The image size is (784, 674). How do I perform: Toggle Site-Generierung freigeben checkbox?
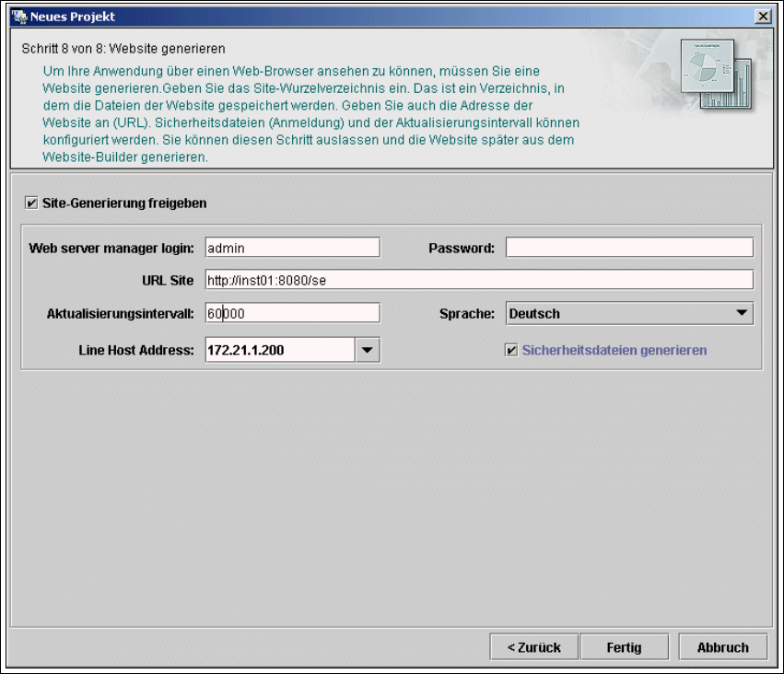click(32, 203)
